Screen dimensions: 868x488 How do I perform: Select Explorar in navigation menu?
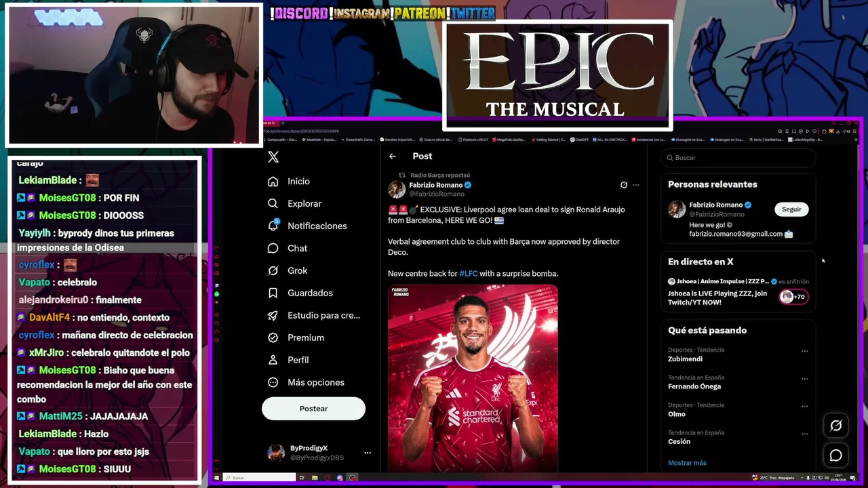click(304, 204)
